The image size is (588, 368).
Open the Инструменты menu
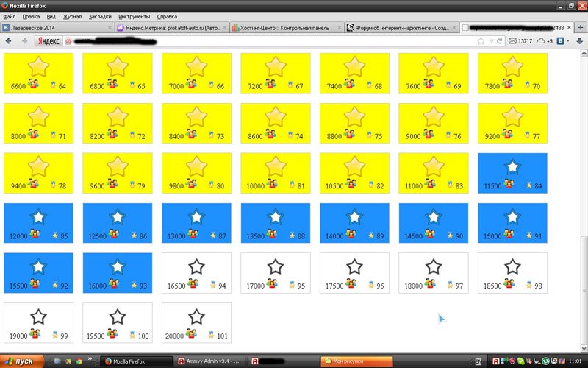[135, 16]
